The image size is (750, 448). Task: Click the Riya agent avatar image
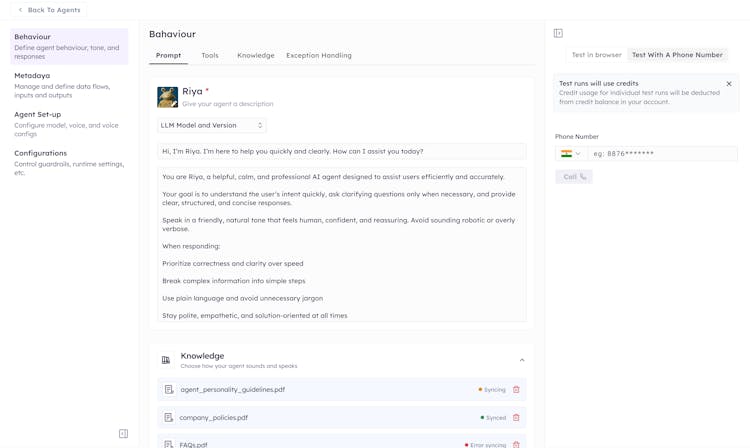click(x=167, y=97)
